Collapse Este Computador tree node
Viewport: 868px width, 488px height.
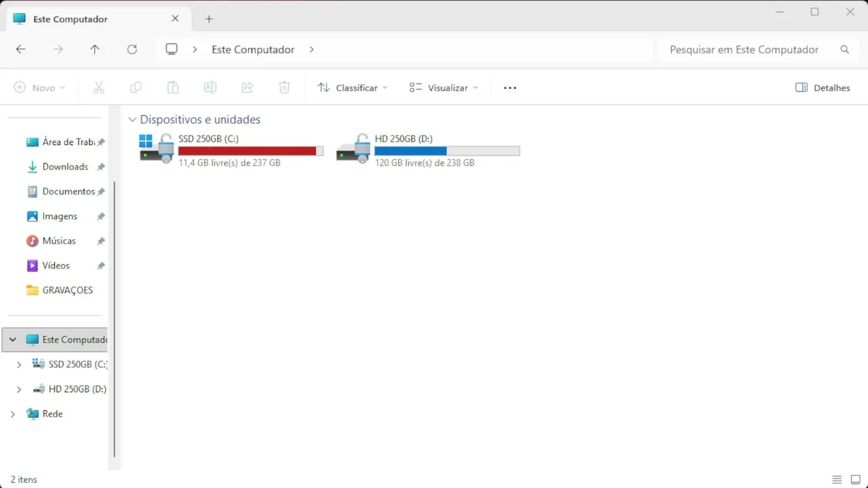pyautogui.click(x=12, y=340)
